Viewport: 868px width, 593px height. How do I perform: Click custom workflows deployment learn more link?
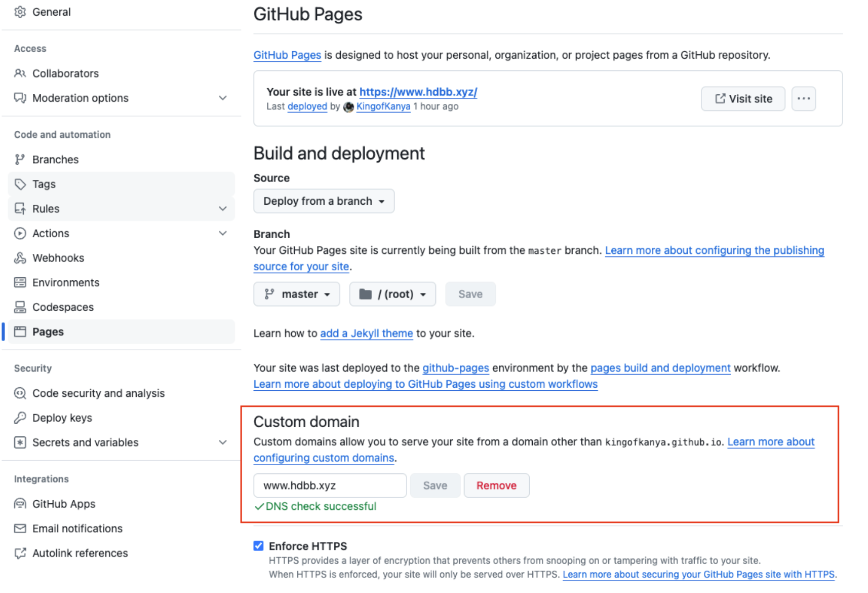point(425,384)
